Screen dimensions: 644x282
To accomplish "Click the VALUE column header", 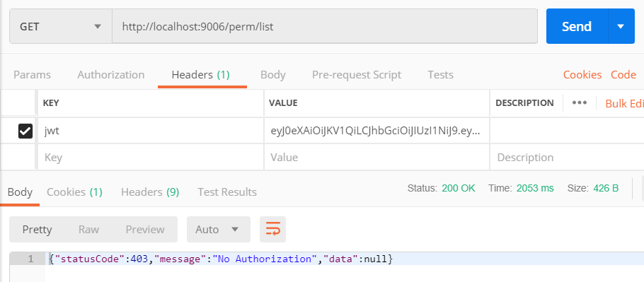I will pos(283,103).
